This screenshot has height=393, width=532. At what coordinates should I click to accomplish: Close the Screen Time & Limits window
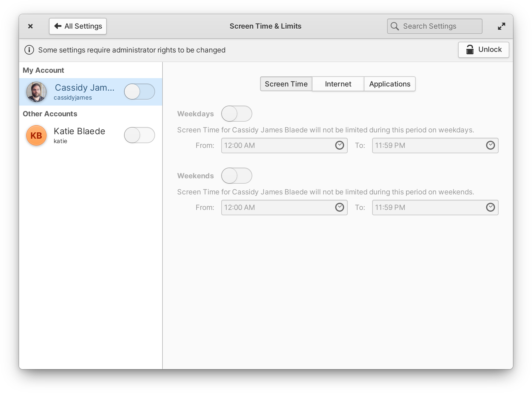[30, 26]
